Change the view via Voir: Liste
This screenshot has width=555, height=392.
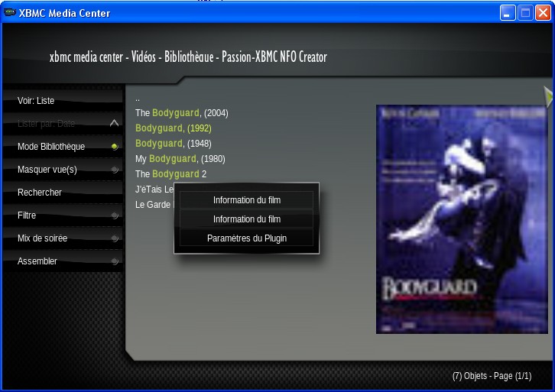click(x=36, y=101)
